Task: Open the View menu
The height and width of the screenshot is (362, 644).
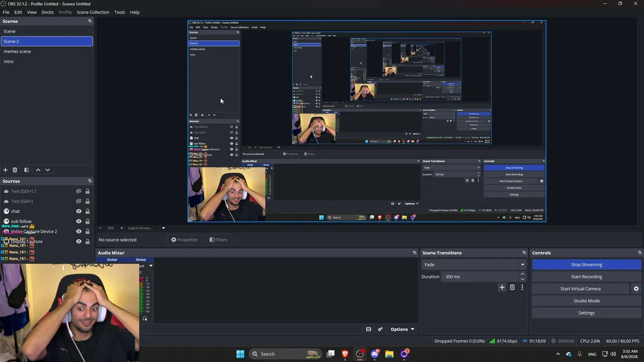Action: (x=32, y=12)
